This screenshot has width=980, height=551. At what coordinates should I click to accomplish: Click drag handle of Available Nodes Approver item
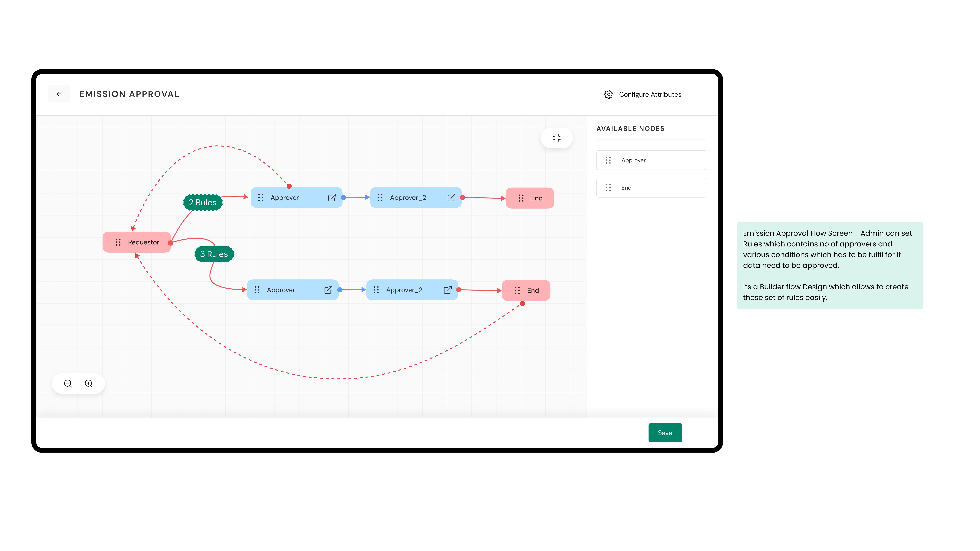(608, 160)
